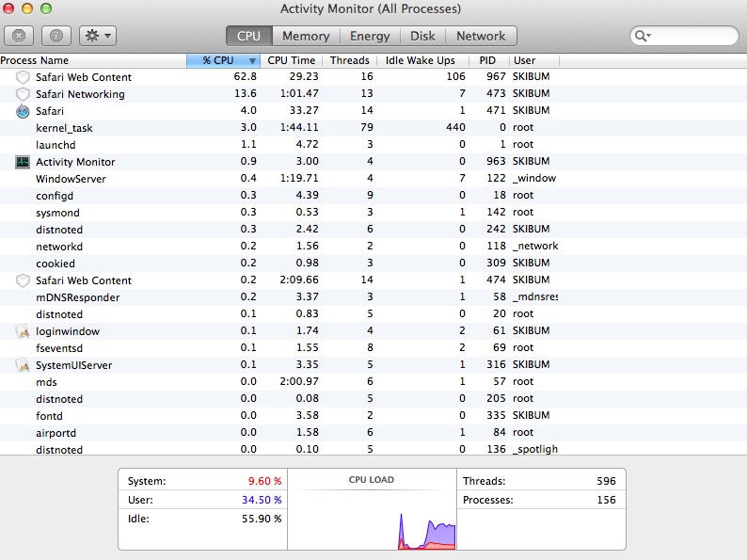The image size is (747, 560).
Task: Click the Processes 156 total
Action: click(x=606, y=500)
